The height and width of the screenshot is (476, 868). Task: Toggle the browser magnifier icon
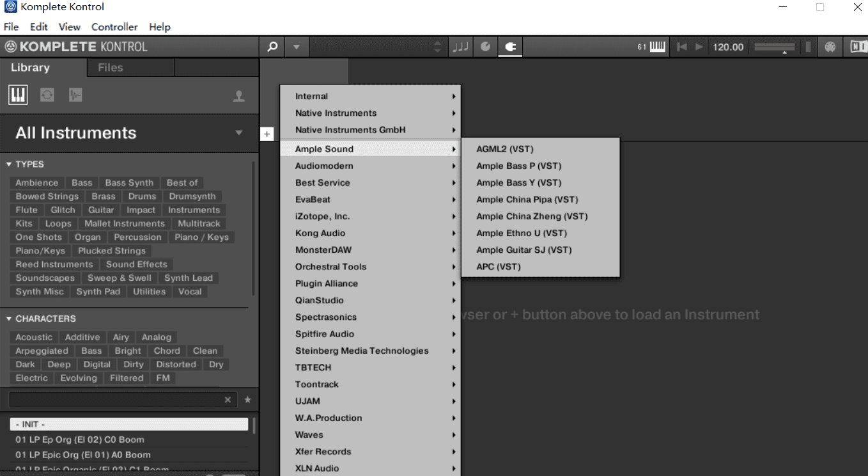[x=272, y=47]
